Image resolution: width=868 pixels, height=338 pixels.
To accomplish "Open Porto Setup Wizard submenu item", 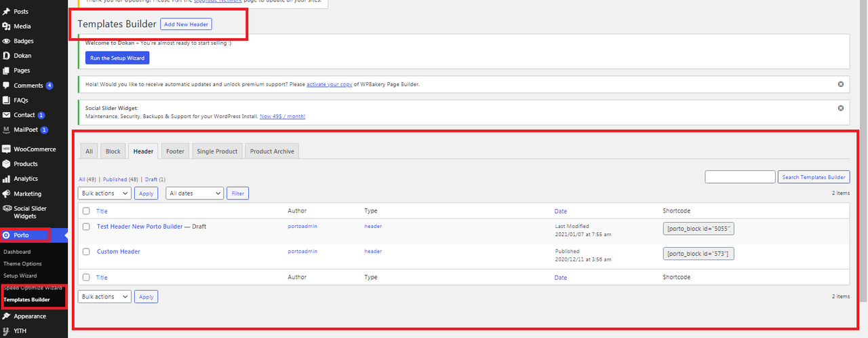I will (x=20, y=276).
